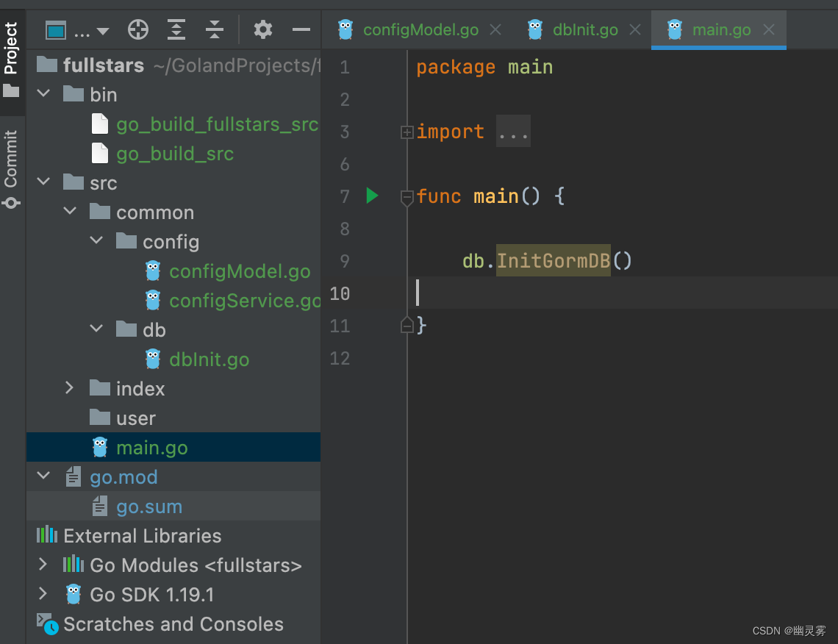Click line number 12 in the gutter

tap(340, 358)
